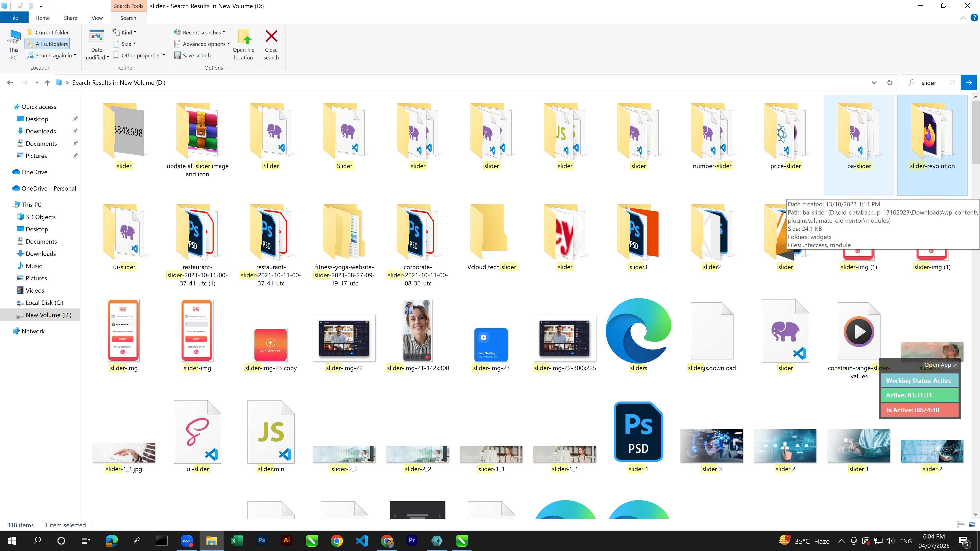Select the Search ribbon tab
980x551 pixels.
[128, 18]
